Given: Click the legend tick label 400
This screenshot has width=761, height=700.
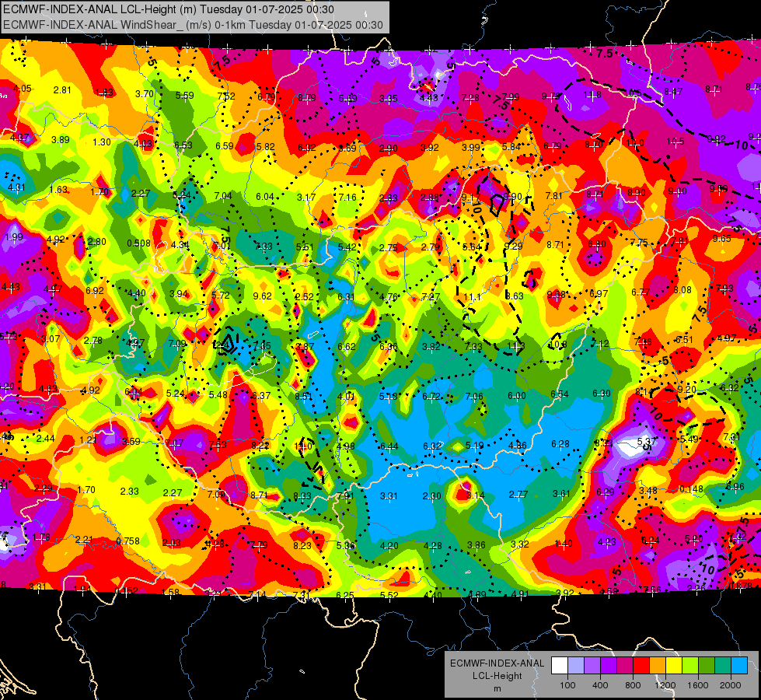Looking at the screenshot, I should (x=600, y=685).
